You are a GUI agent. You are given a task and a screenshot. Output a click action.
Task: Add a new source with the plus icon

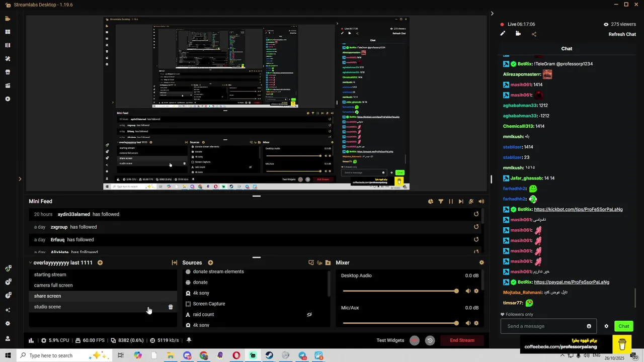210,262
